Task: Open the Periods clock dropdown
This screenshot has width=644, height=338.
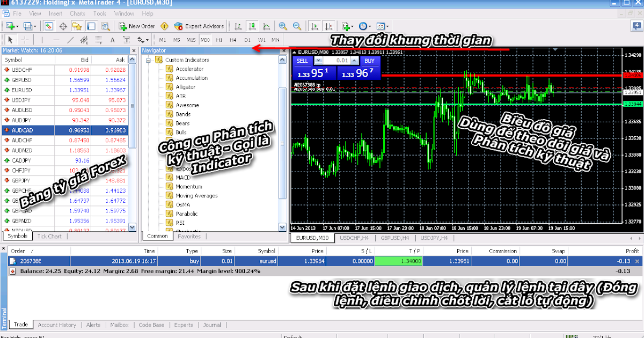Action: point(365,26)
